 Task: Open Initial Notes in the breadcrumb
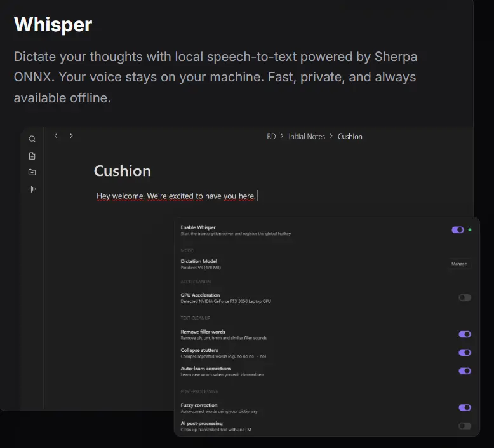pos(307,137)
